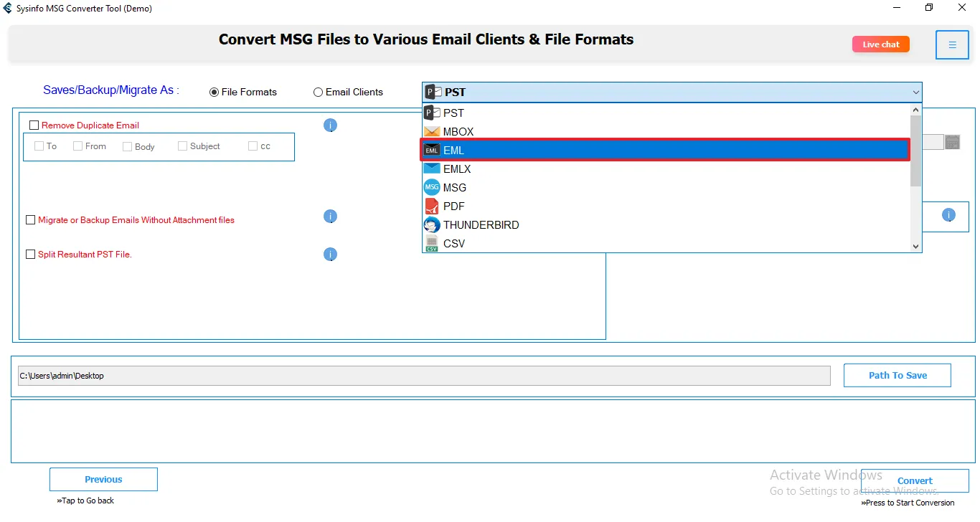Check Split Resultant PST File option
Screen dimensions: 980x522
[31, 255]
